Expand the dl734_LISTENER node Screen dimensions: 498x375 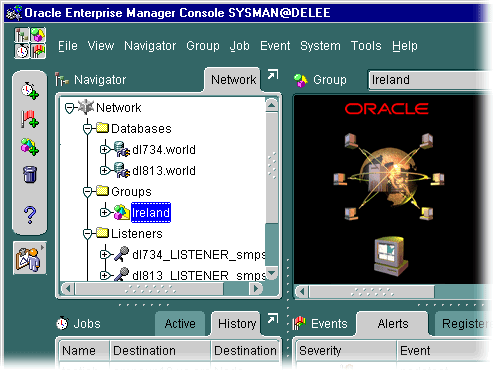pos(105,255)
